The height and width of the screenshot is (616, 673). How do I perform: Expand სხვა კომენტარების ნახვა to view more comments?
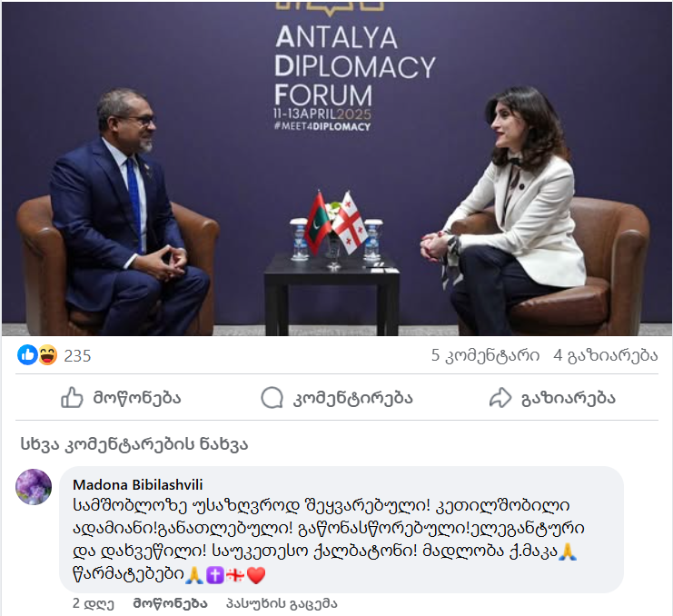(134, 444)
